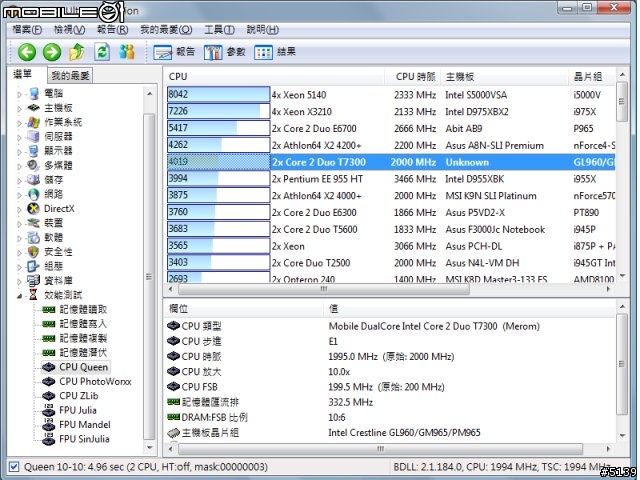This screenshot has width=640, height=480.
Task: Open the 說明(H) menu
Action: [262, 30]
